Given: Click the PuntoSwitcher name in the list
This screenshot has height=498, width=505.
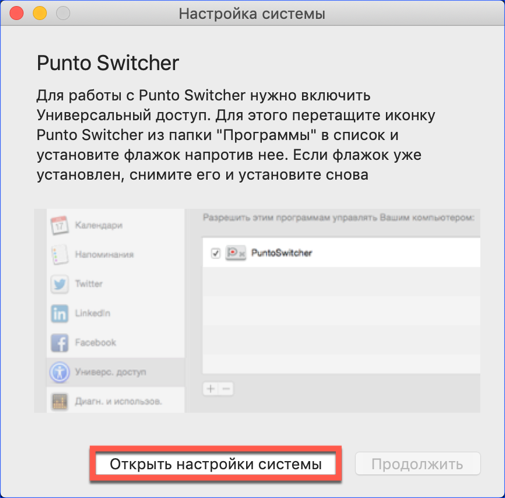Looking at the screenshot, I should point(282,253).
